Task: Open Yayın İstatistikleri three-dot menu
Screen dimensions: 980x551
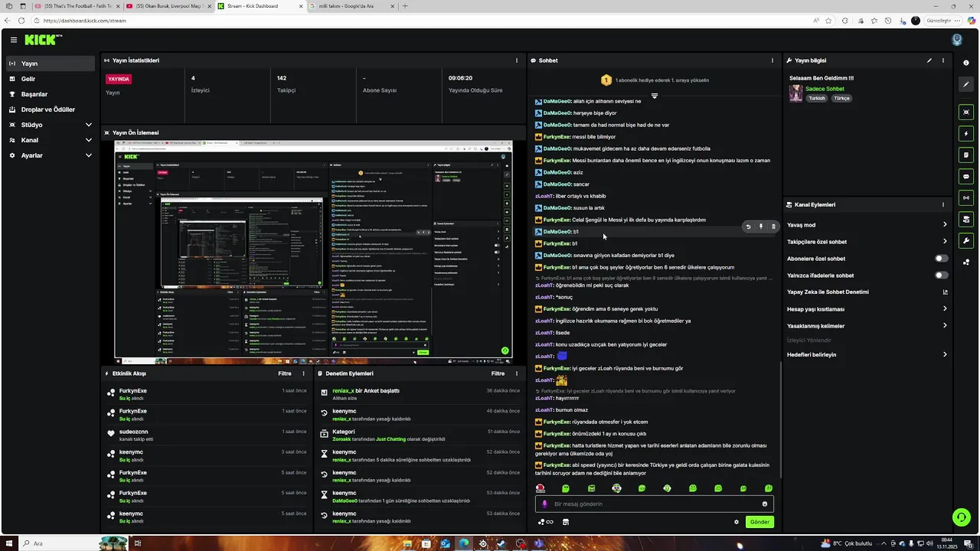Action: [517, 60]
